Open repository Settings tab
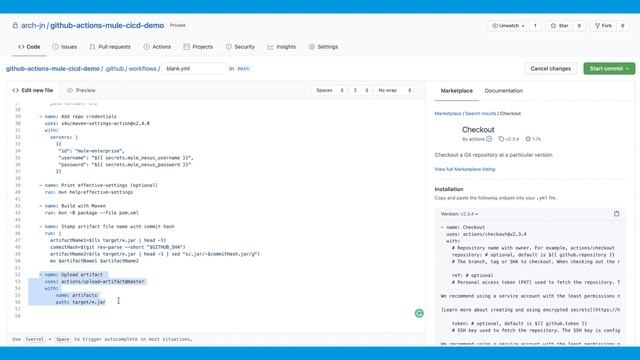 click(323, 47)
